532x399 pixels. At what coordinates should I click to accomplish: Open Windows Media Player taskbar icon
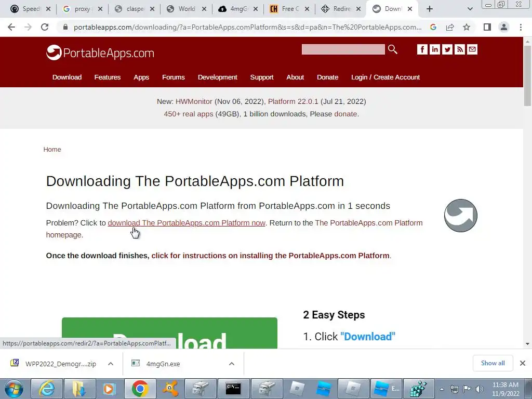[x=109, y=389]
